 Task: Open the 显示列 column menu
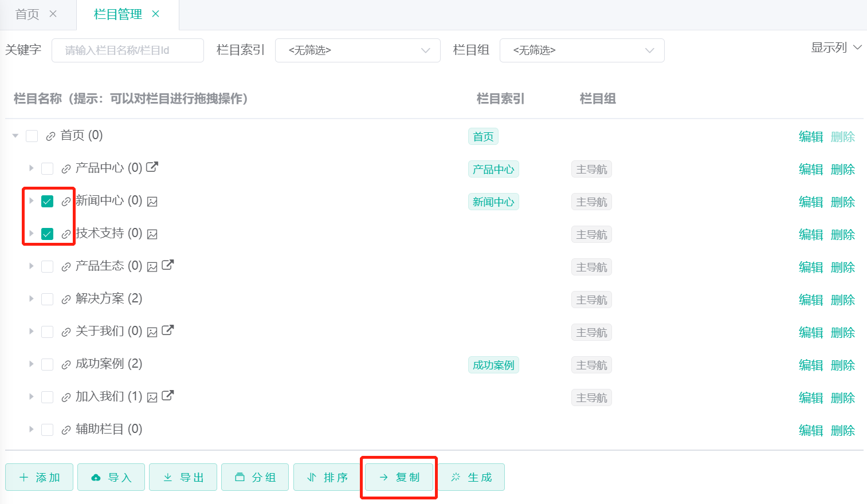[x=835, y=48]
